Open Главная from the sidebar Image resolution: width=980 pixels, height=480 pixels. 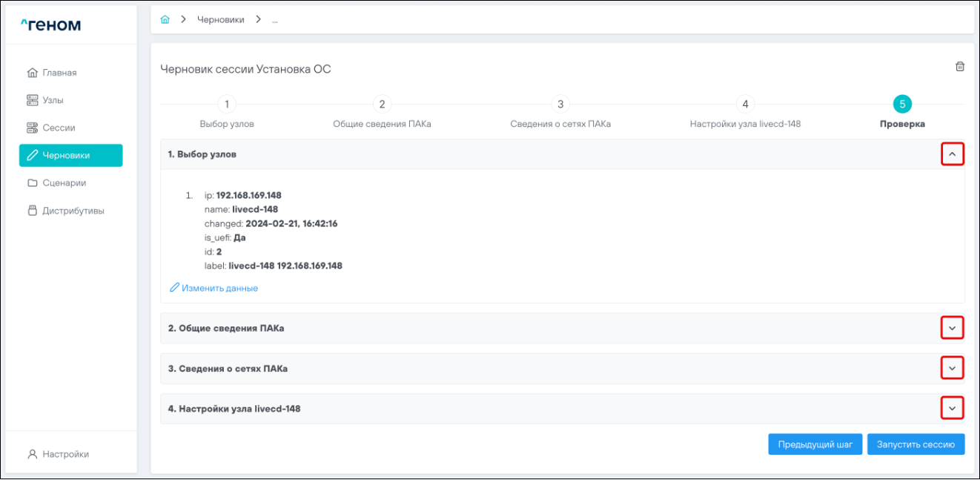(59, 73)
